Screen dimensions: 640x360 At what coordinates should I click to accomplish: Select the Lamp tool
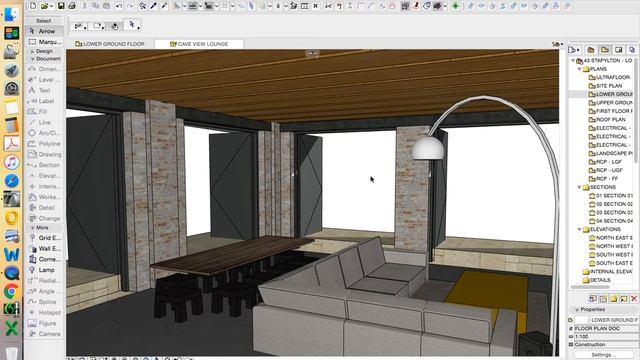point(44,270)
